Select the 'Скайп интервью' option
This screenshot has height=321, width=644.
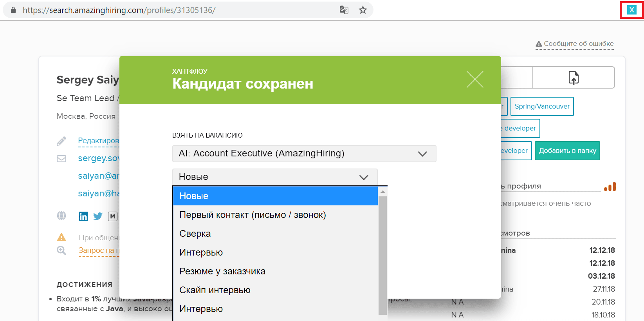pos(275,290)
